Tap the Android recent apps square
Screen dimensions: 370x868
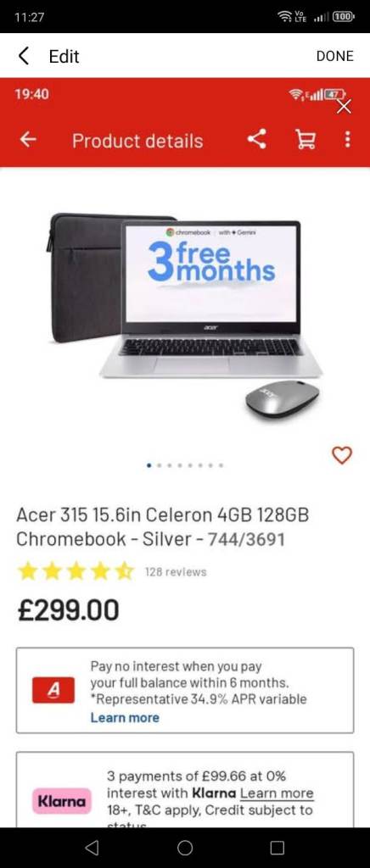pos(277,848)
